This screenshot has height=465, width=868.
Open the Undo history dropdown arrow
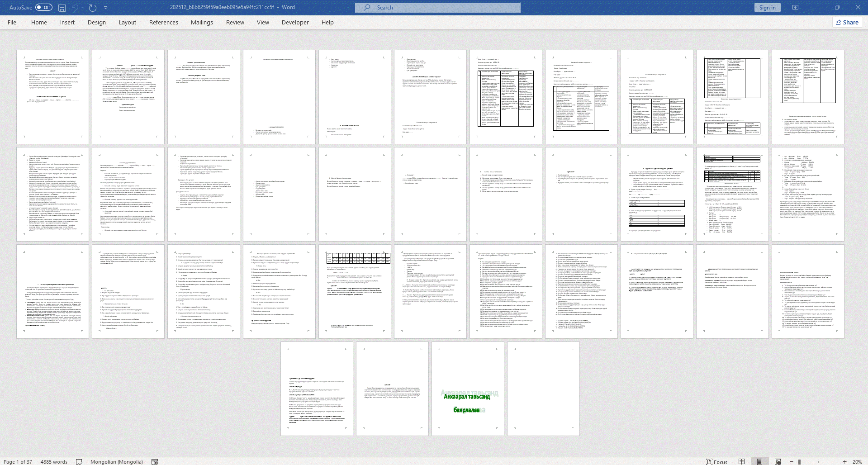pos(83,8)
